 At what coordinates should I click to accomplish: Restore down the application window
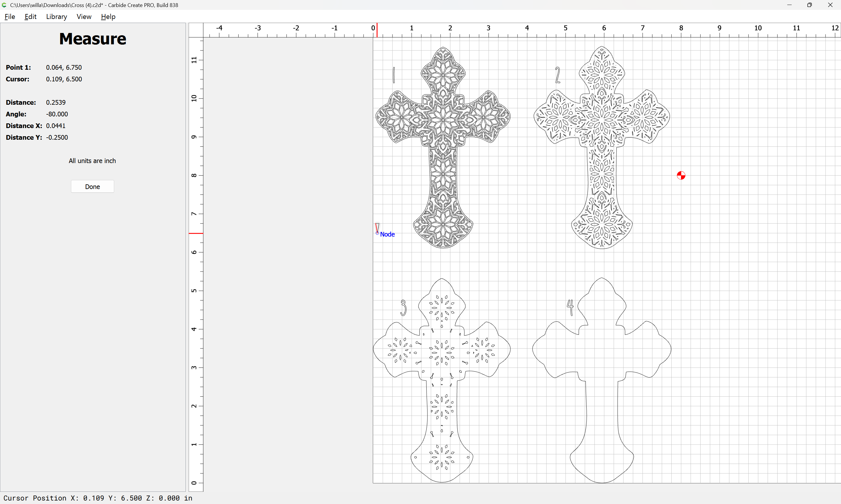[x=809, y=5]
